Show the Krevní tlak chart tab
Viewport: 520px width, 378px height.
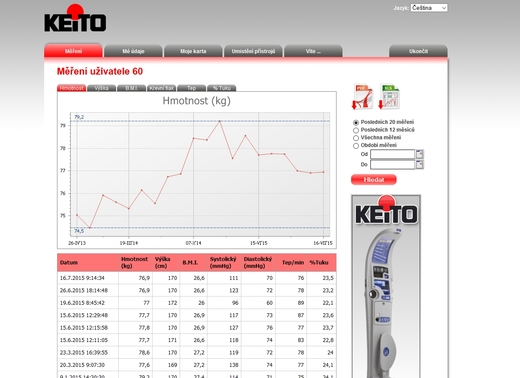tap(162, 88)
